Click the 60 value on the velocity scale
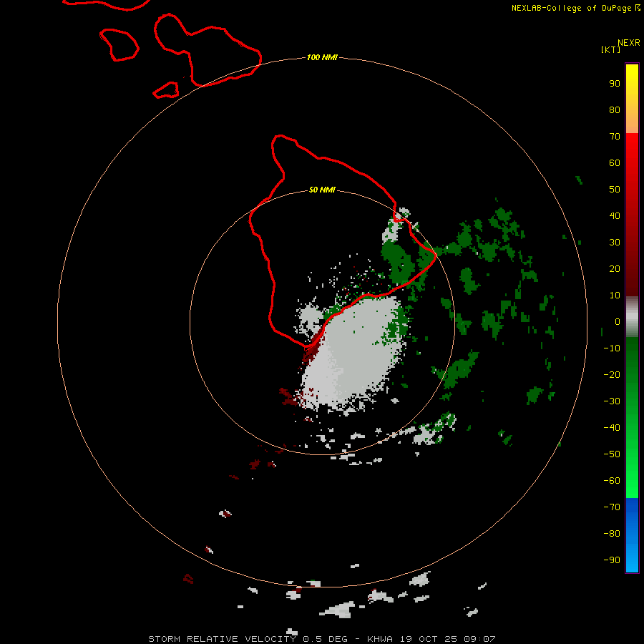The width and height of the screenshot is (644, 644). coord(615,162)
